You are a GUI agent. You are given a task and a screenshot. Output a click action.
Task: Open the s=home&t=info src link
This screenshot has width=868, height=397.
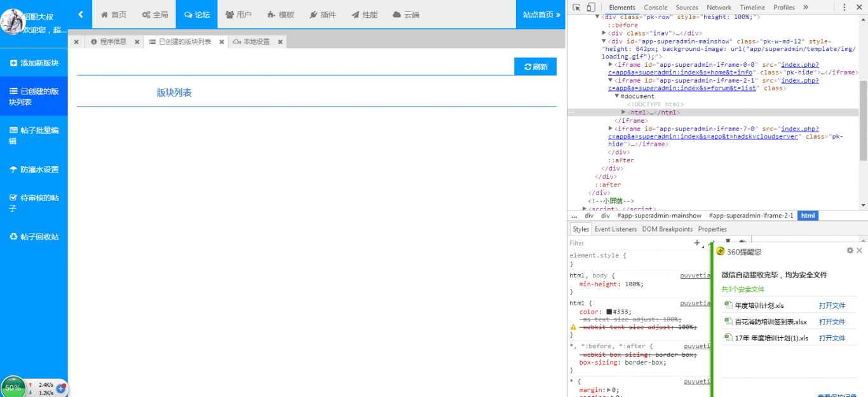click(681, 73)
